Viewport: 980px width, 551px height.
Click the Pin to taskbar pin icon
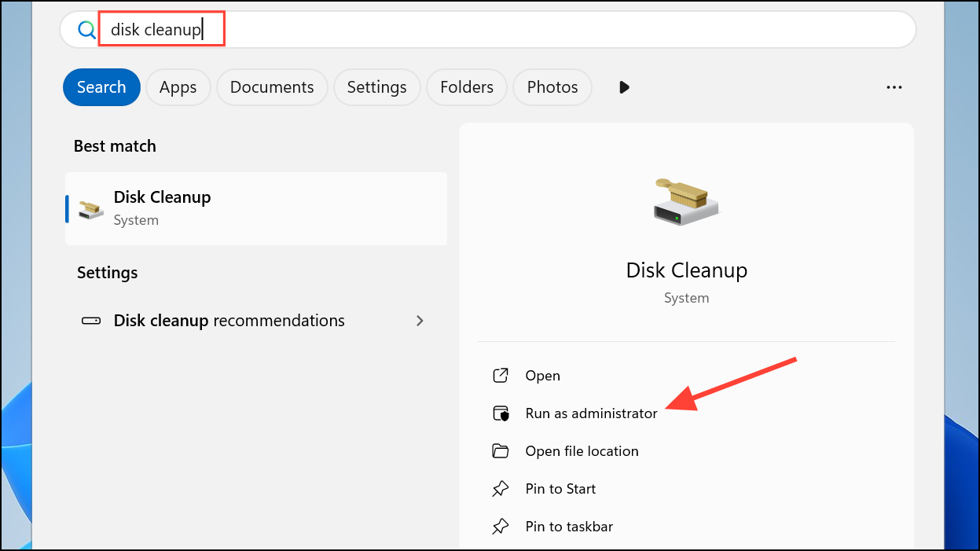coord(501,527)
